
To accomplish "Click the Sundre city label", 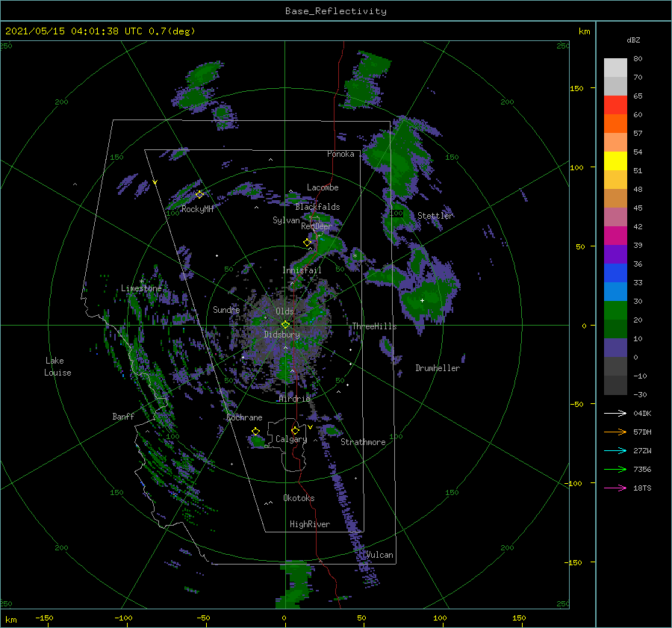I will tap(226, 309).
